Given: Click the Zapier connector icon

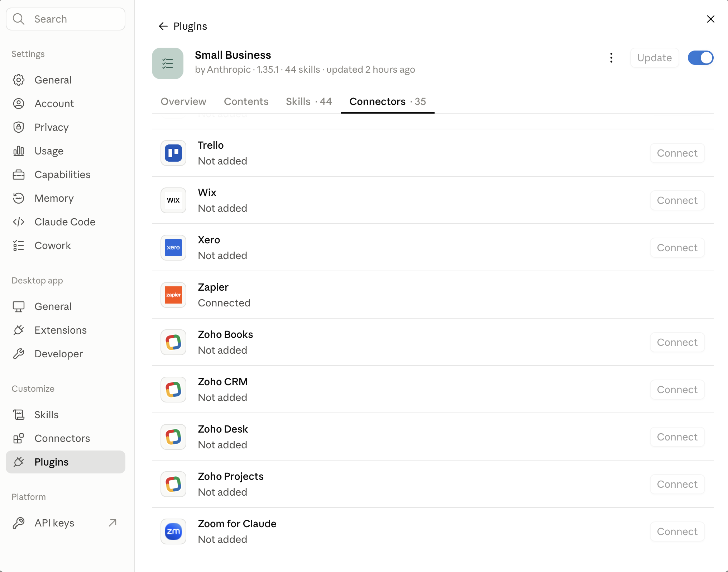Looking at the screenshot, I should coord(173,295).
